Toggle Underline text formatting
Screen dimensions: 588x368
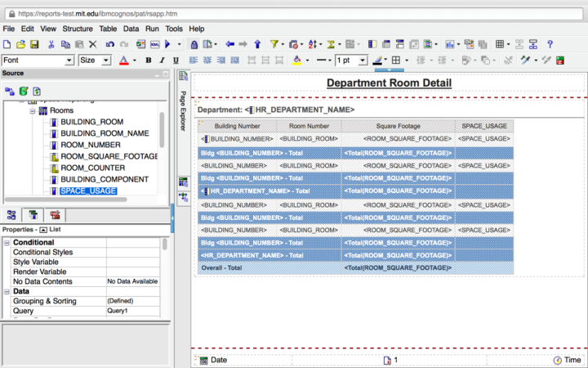tap(176, 61)
